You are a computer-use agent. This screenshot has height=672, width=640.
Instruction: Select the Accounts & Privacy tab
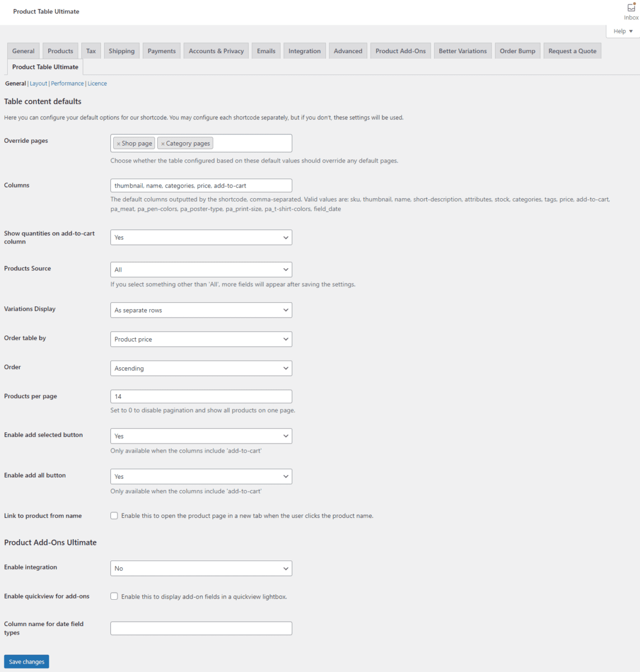216,51
